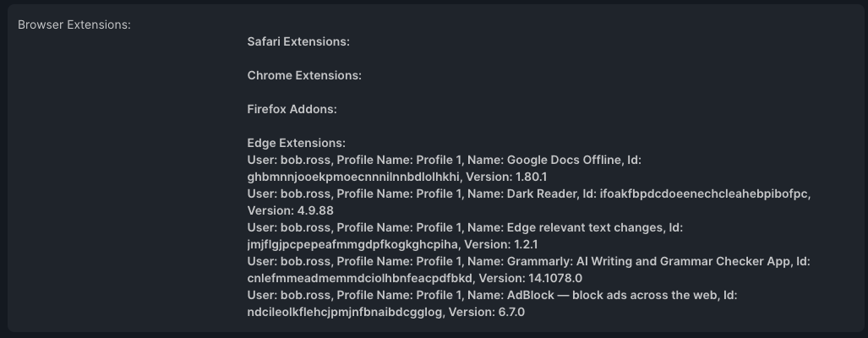Select the Safari Extensions heading

point(298,41)
